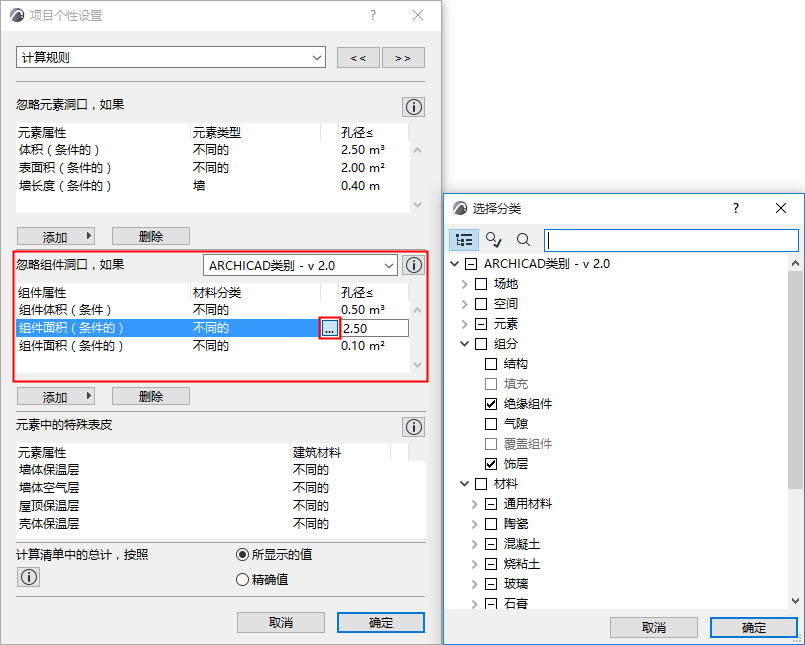Check the 结构 checkbox
Viewport: 805px width, 645px height.
[491, 364]
